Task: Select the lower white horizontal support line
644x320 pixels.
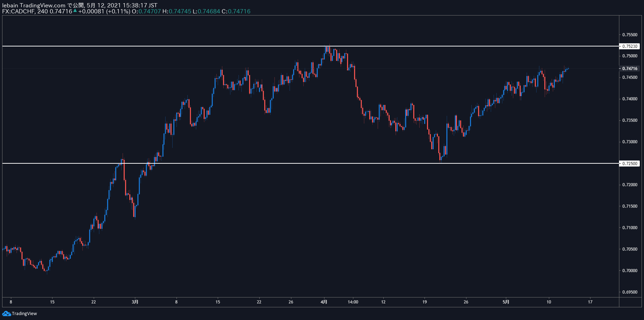Action: tap(310, 163)
